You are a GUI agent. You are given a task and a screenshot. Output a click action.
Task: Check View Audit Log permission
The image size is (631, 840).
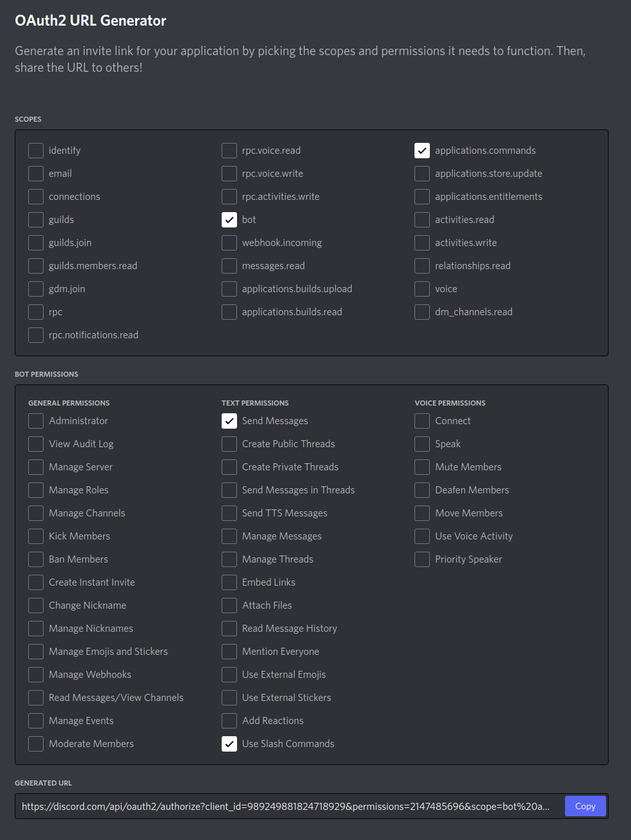pyautogui.click(x=36, y=444)
